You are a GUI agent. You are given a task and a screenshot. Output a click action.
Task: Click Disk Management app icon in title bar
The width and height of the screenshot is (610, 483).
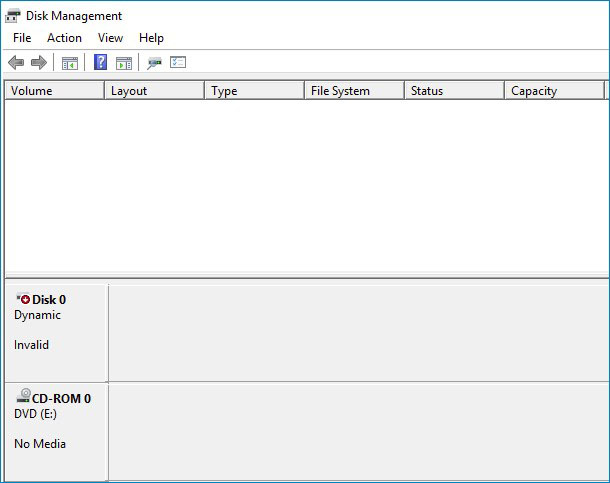pyautogui.click(x=13, y=15)
